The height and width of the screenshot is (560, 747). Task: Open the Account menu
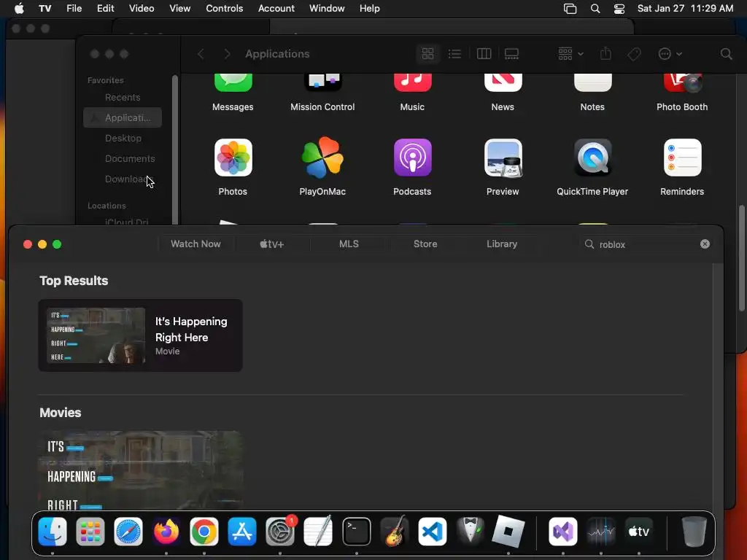point(276,8)
